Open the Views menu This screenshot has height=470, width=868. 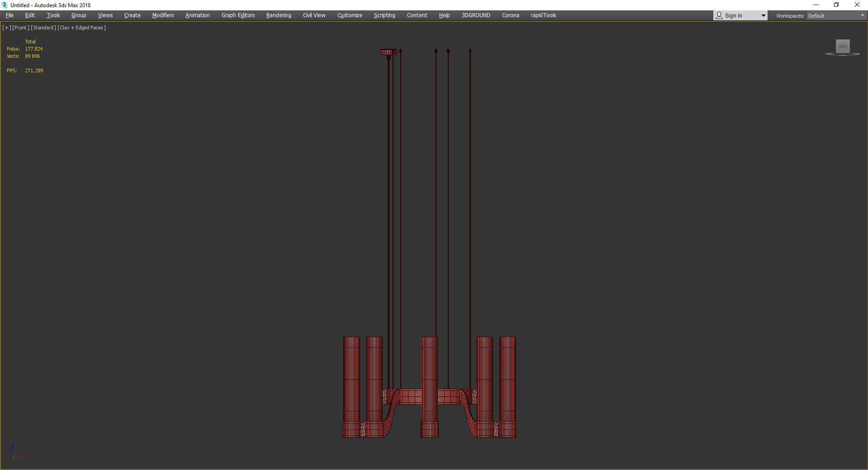105,15
